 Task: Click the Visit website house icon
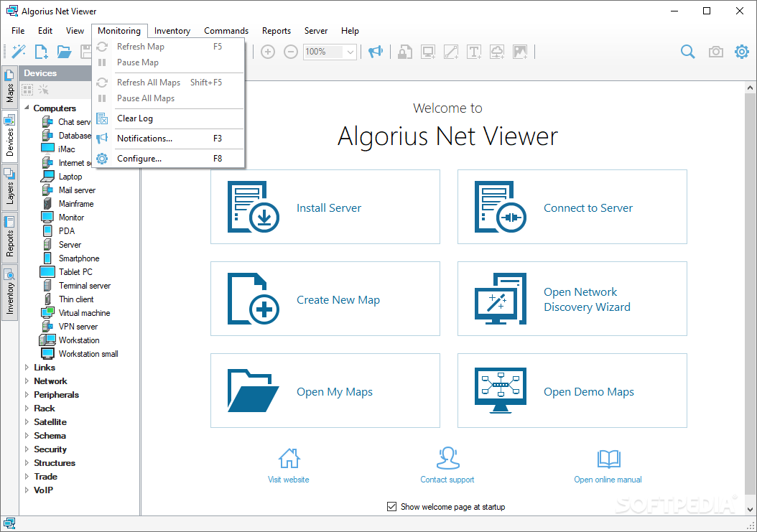point(289,458)
